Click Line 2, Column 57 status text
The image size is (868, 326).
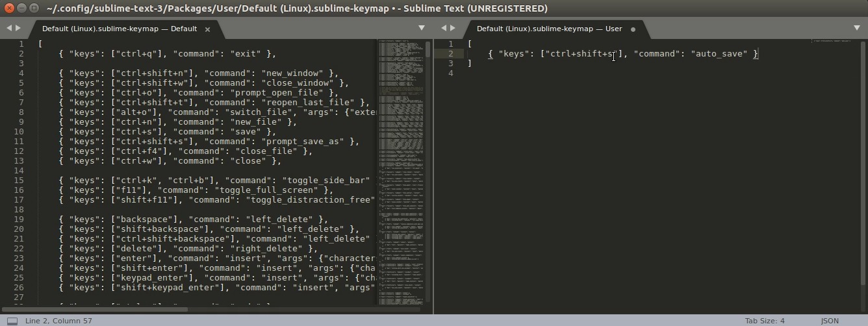[x=58, y=321]
